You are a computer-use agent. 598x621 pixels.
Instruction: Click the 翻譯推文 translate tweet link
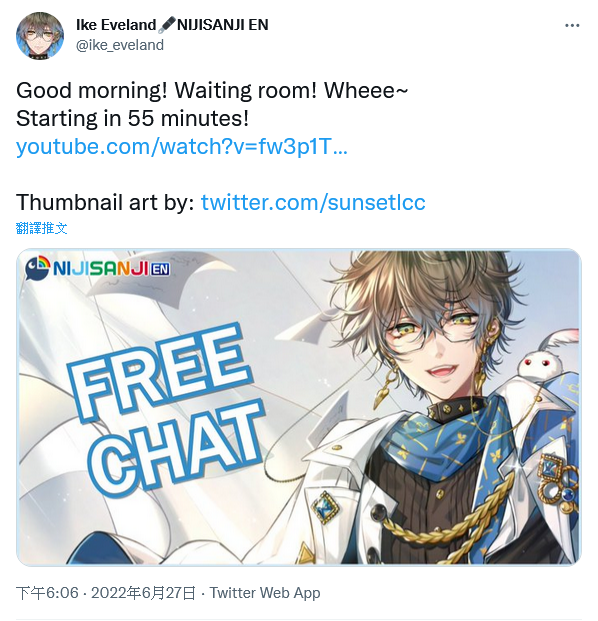coord(42,228)
